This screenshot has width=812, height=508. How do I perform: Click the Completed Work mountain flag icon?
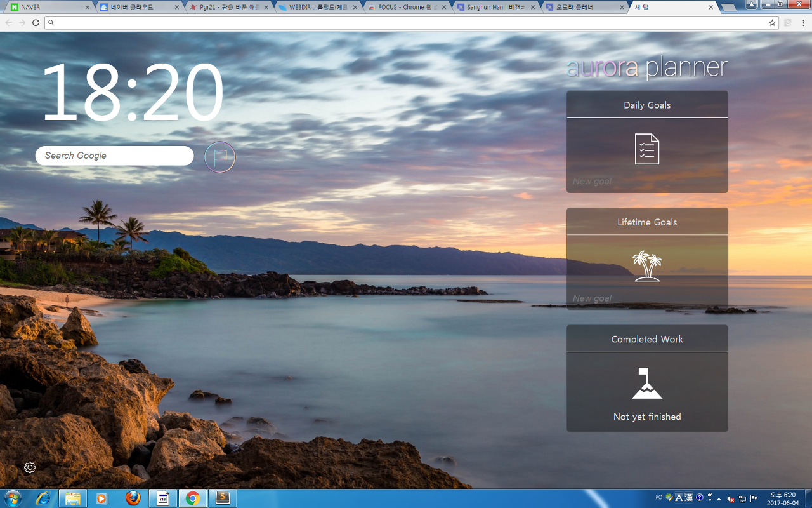tap(647, 383)
